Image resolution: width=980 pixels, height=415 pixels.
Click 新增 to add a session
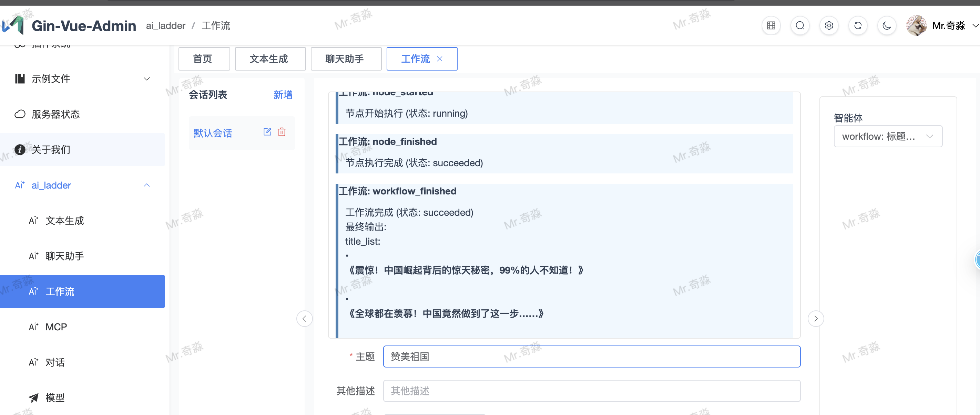point(283,95)
